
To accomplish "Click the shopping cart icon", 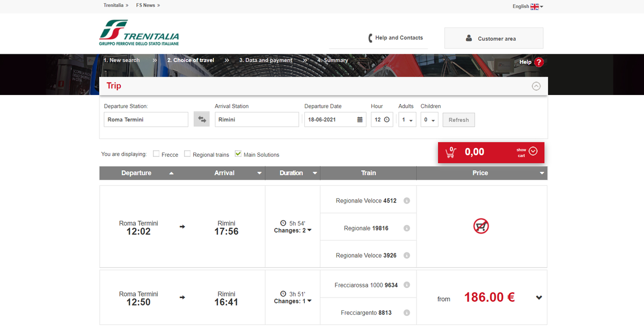I will (450, 152).
